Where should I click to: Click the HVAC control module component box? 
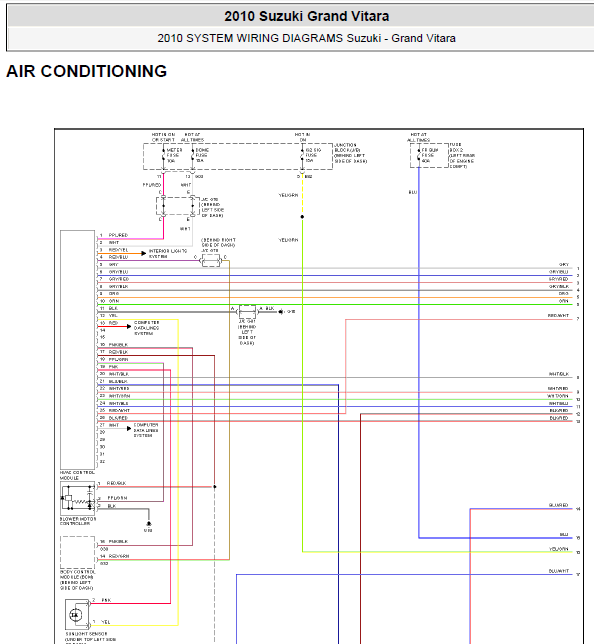78,350
